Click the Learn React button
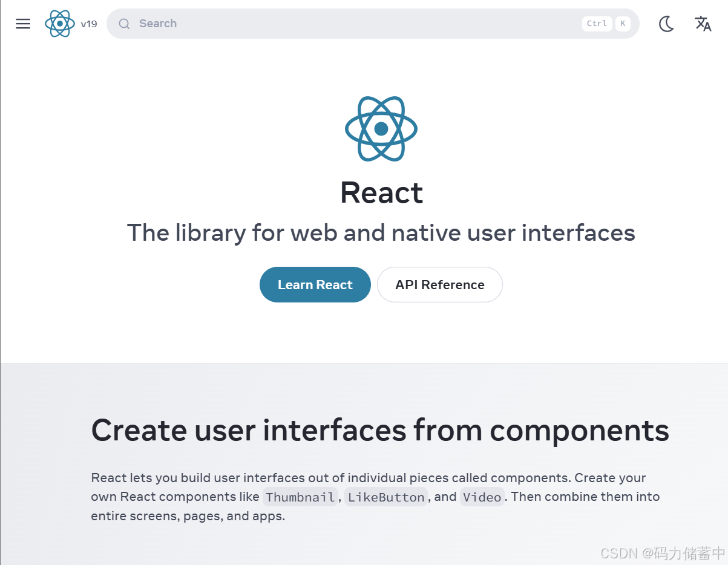This screenshot has width=728, height=565. coord(315,285)
